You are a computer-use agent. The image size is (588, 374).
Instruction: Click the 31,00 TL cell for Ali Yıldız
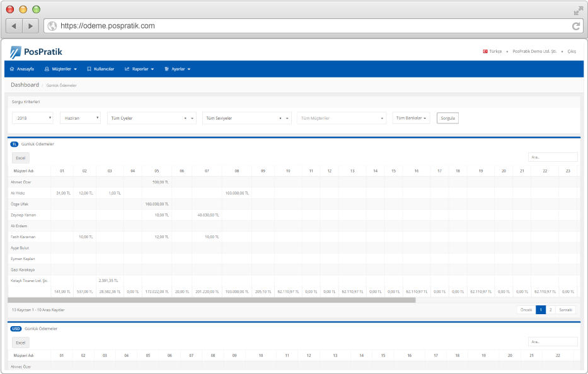pos(64,193)
